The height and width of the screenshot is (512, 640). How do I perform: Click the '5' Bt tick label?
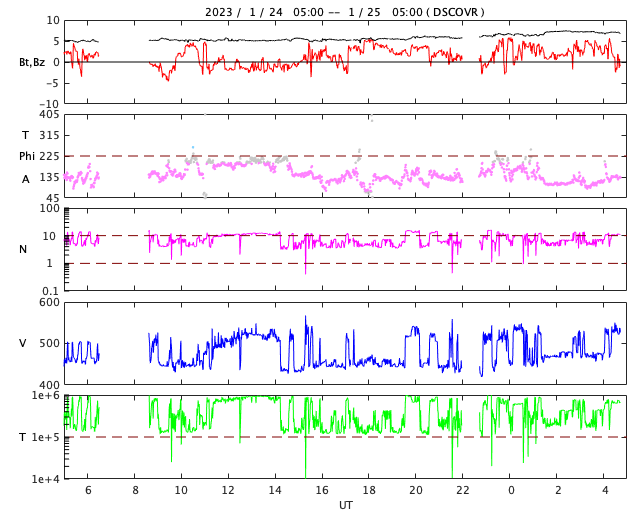56,41
